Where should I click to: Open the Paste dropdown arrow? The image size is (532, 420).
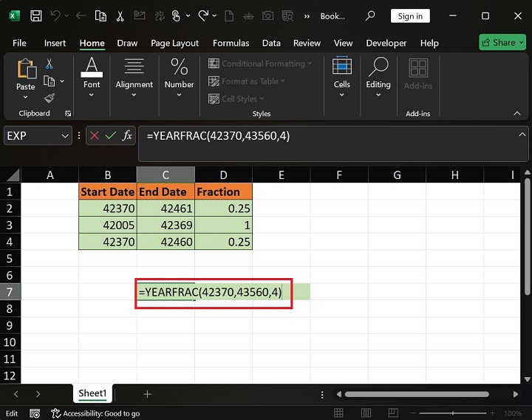pos(26,98)
